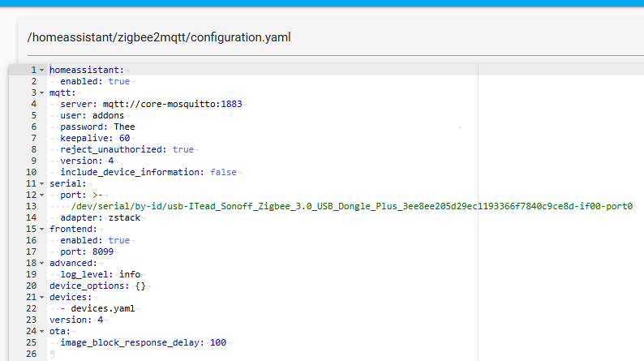The height and width of the screenshot is (361, 644).
Task: Click the reject_unauthorized true value
Action: click(182, 150)
